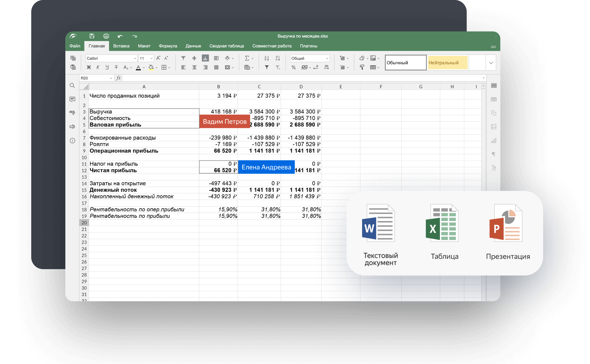The image size is (590, 364).
Task: Toggle bold formatting (Ж)
Action: (x=89, y=67)
